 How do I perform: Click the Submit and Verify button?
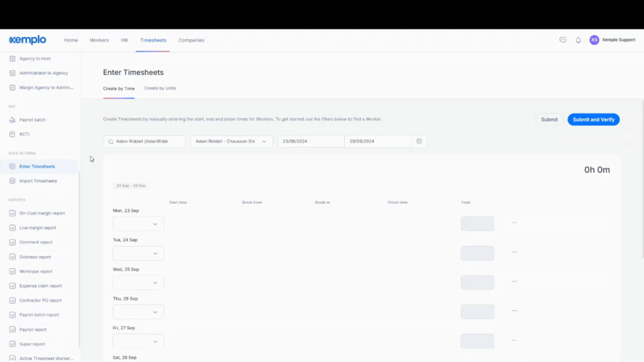tap(594, 119)
